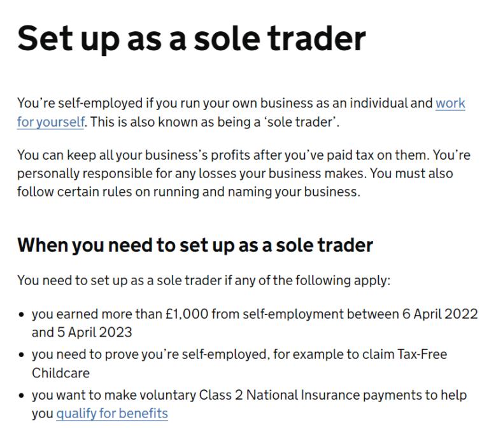Click the "Set up as a sole trader" main heading
489x448 pixels.
[192, 38]
